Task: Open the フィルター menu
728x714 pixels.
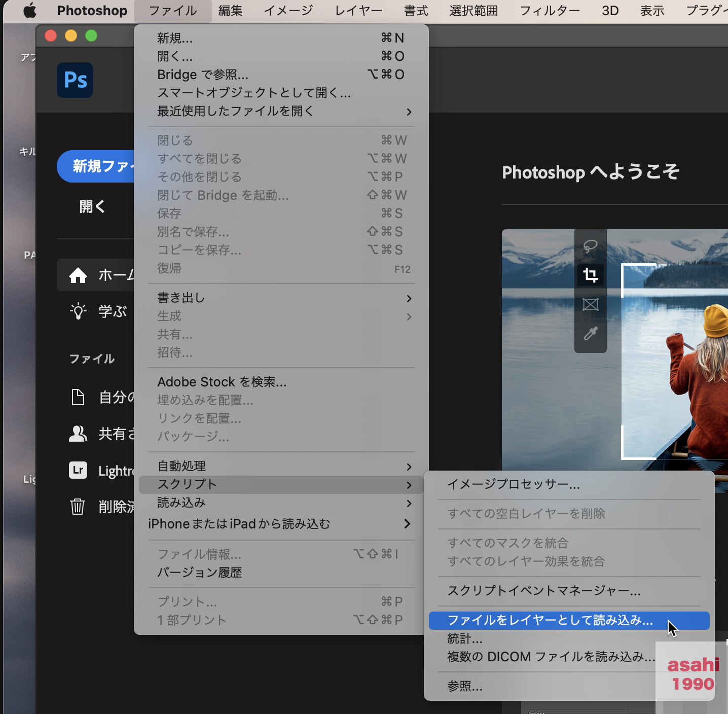Action: point(550,11)
